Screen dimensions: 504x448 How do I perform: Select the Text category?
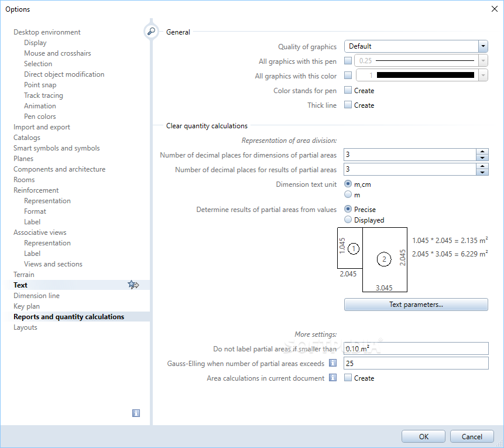click(x=20, y=285)
